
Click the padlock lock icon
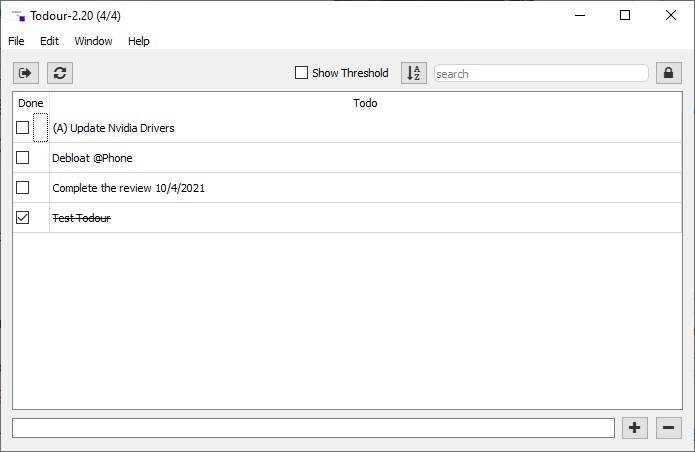coord(668,73)
